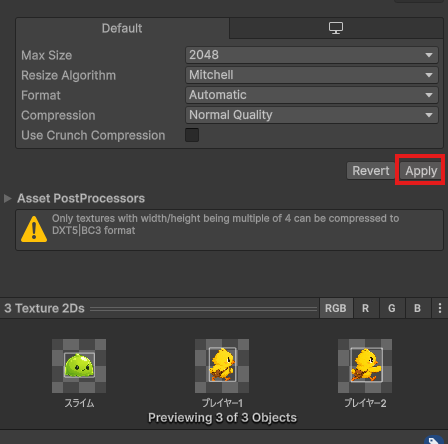Open the Max Size dropdown
The image size is (448, 444).
[312, 55]
